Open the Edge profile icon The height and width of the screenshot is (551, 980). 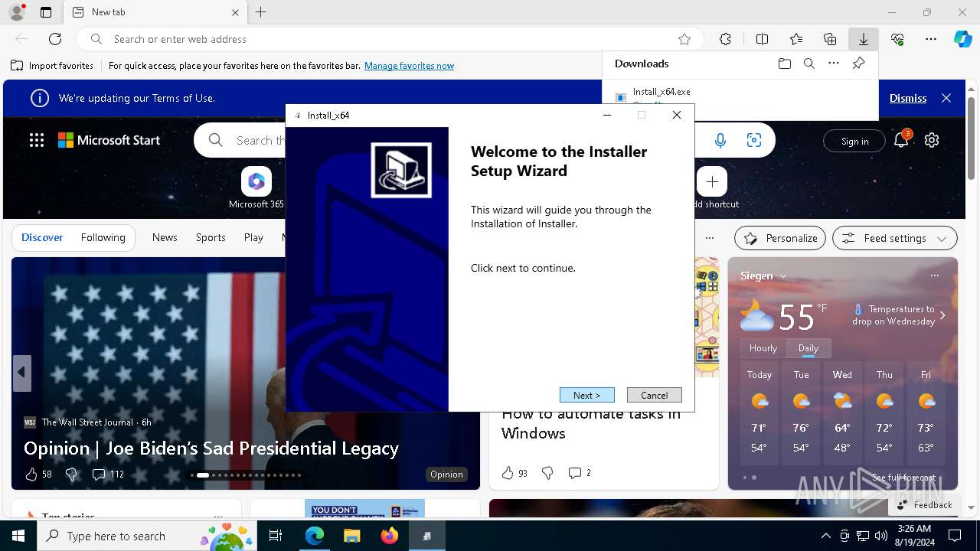pyautogui.click(x=16, y=12)
